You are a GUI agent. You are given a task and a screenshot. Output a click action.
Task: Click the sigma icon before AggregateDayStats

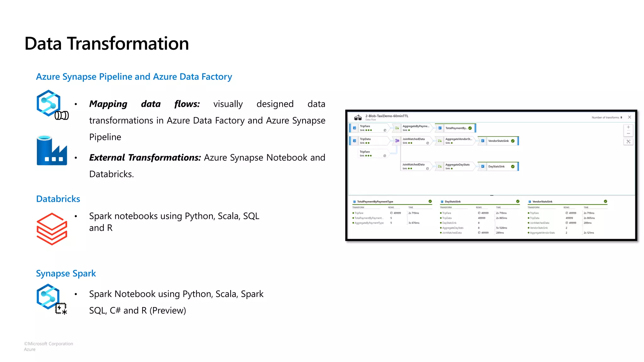click(x=440, y=166)
